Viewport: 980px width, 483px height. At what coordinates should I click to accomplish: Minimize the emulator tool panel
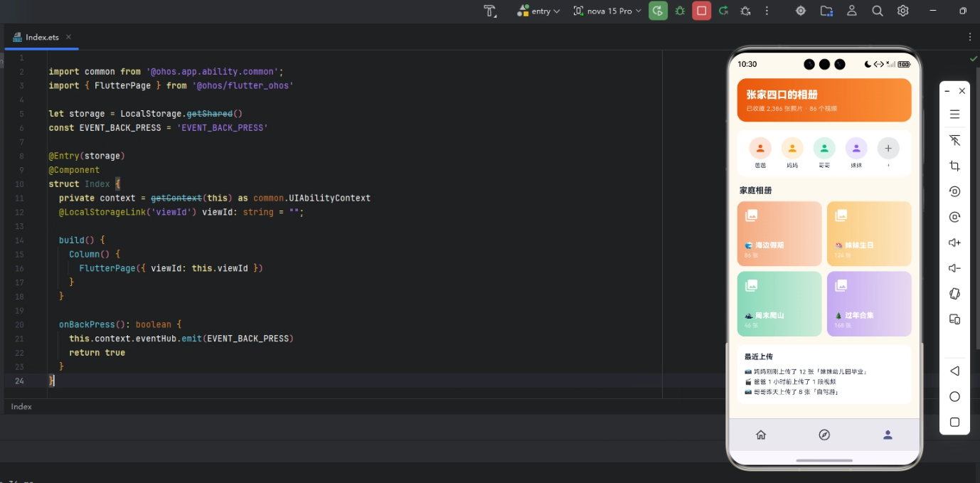pyautogui.click(x=947, y=91)
